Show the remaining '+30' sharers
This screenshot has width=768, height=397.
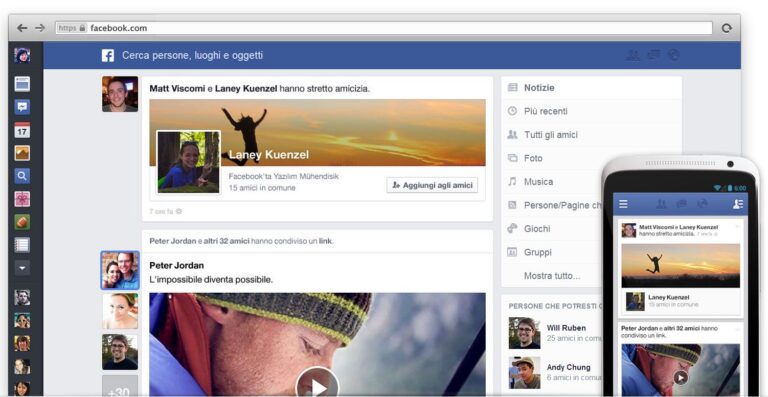(120, 386)
